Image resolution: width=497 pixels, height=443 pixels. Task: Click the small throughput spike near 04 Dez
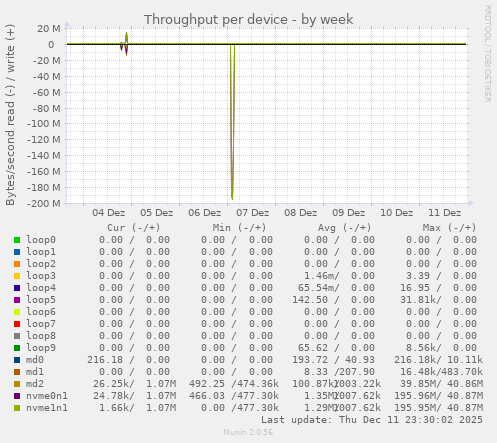coord(125,44)
